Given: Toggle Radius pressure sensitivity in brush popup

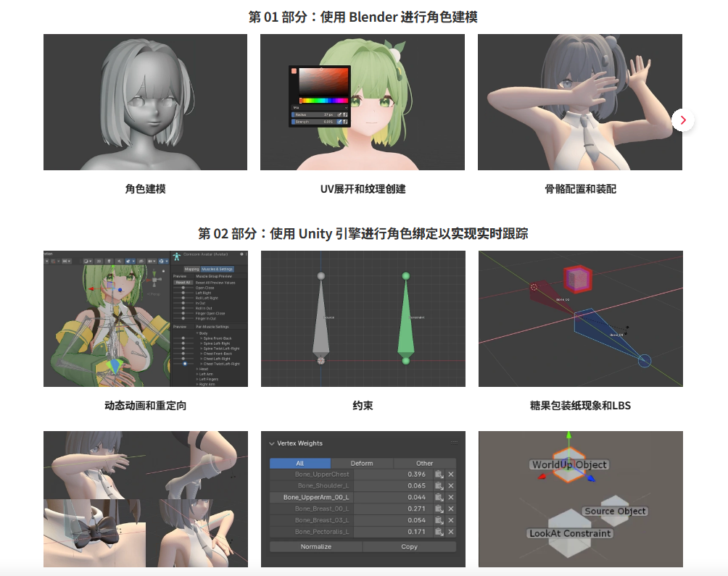Looking at the screenshot, I should click(339, 114).
